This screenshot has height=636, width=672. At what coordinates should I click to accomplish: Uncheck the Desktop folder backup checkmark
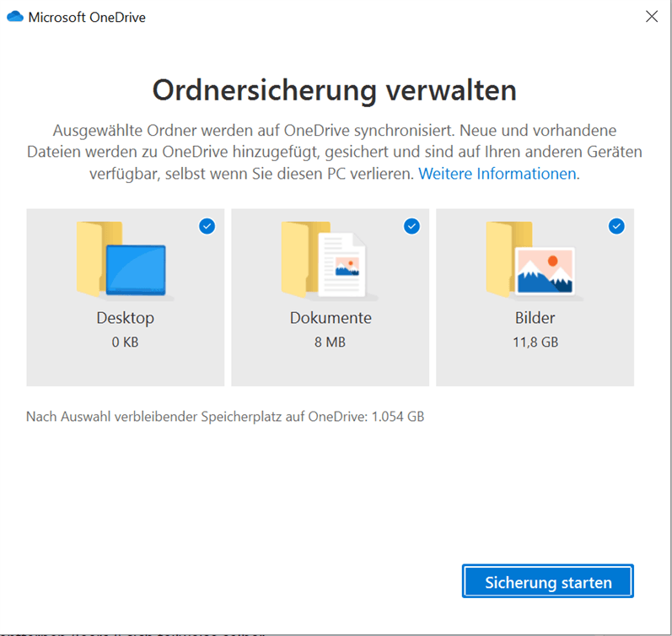pos(207,225)
